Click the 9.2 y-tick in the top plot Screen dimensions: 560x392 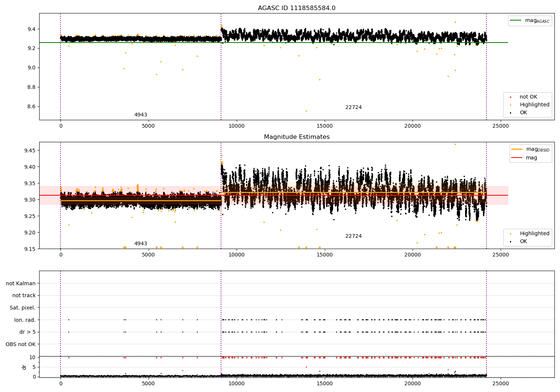(x=31, y=49)
